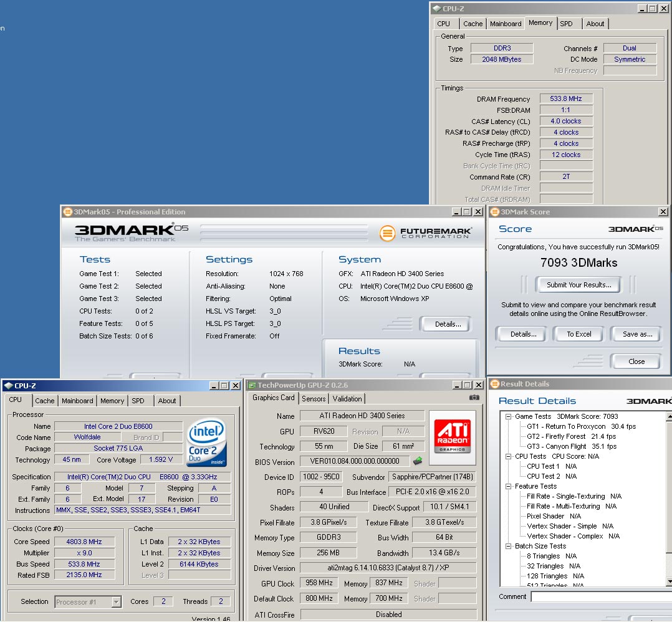Image resolution: width=672 pixels, height=622 pixels.
Task: Collapse the Game Tests tree node
Action: [x=508, y=416]
